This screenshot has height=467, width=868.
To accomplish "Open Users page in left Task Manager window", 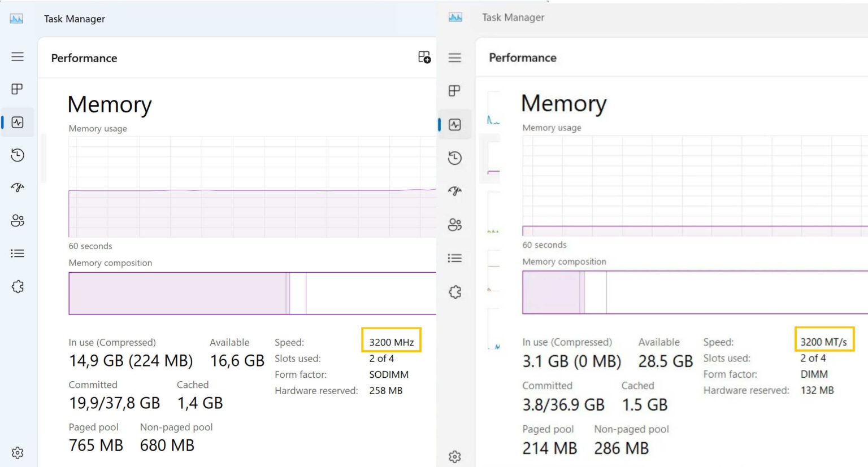I will coord(18,221).
